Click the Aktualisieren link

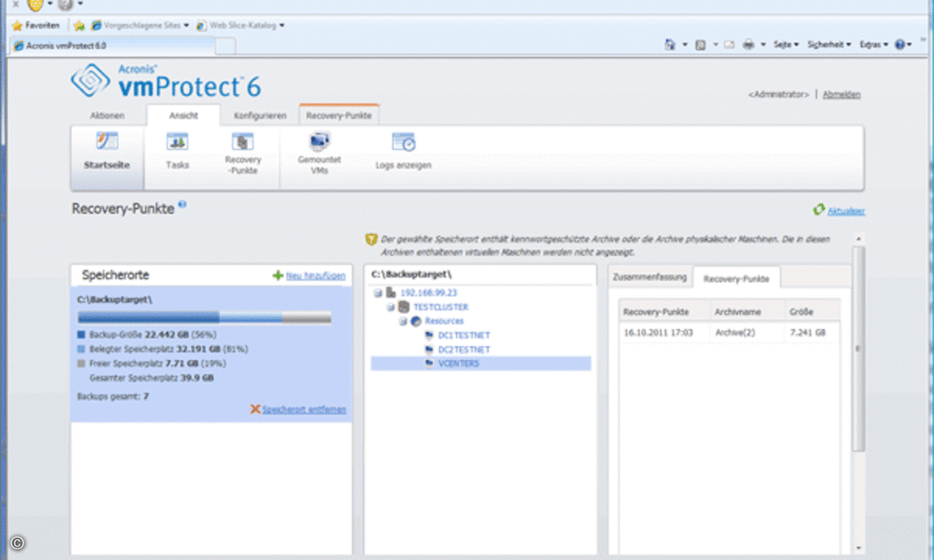tap(846, 211)
